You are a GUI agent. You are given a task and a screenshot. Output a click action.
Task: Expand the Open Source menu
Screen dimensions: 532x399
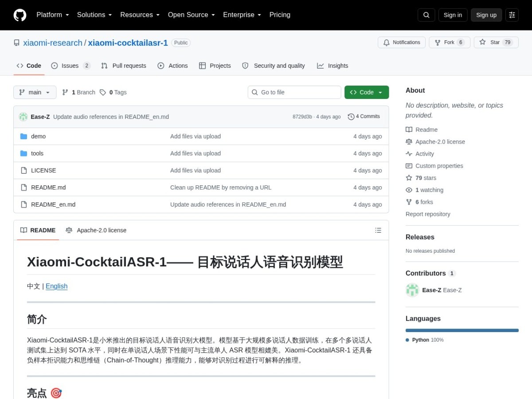pos(192,15)
